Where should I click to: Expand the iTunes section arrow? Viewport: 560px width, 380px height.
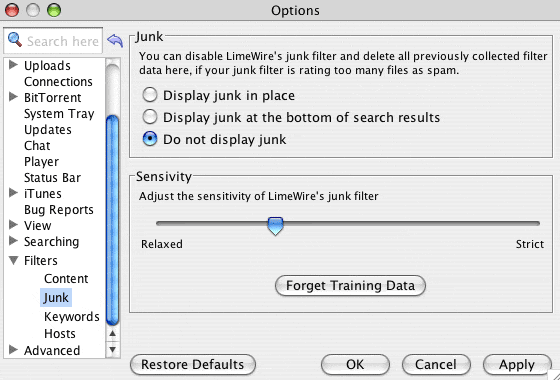pyautogui.click(x=13, y=193)
